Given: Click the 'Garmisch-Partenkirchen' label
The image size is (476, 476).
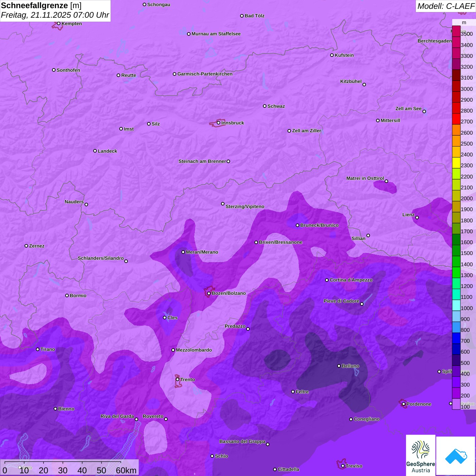Looking at the screenshot, I should [x=205, y=74].
